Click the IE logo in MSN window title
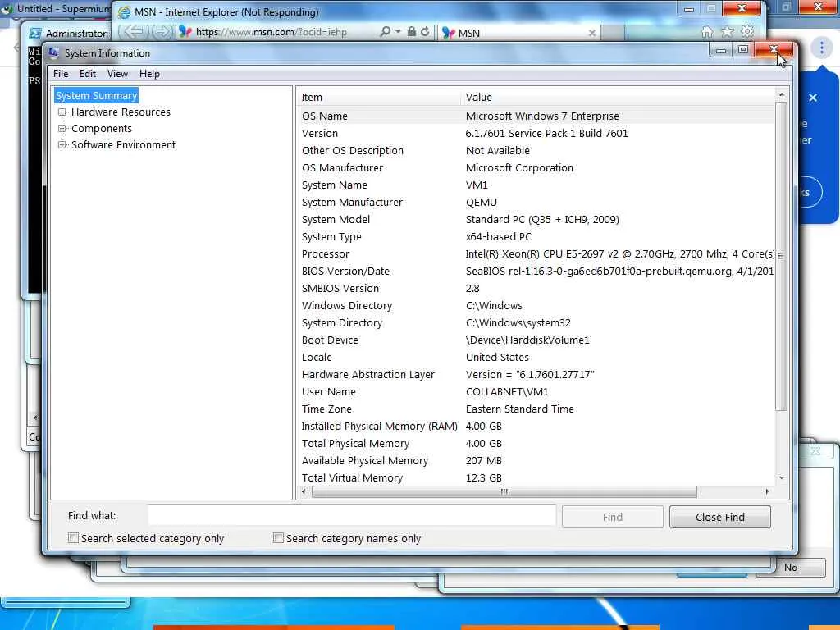This screenshot has height=630, width=840. [125, 11]
